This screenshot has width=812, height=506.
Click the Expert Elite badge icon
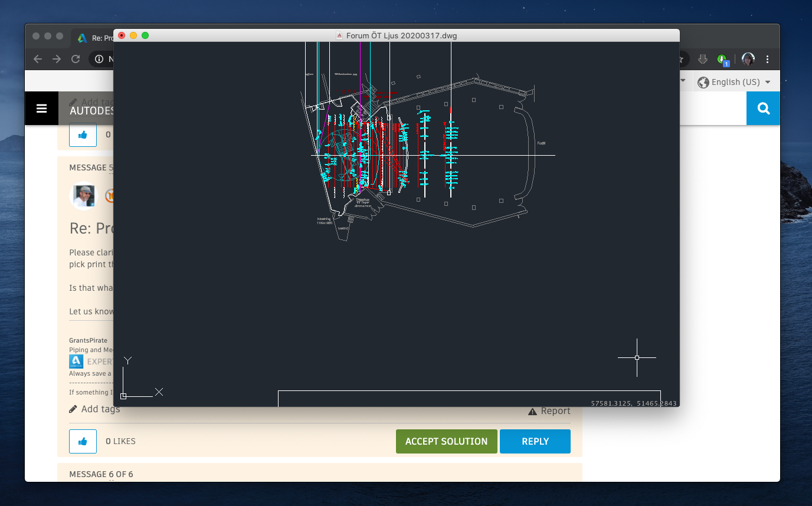coord(76,362)
